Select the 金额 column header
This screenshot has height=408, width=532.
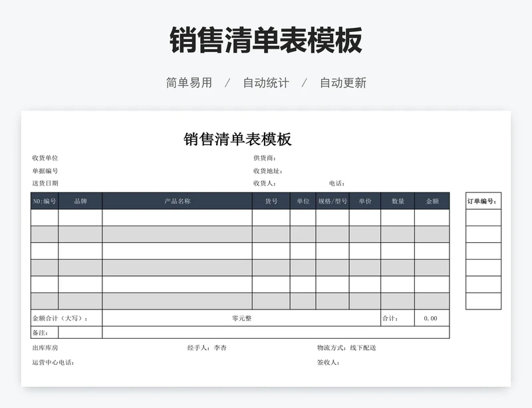[x=432, y=201]
